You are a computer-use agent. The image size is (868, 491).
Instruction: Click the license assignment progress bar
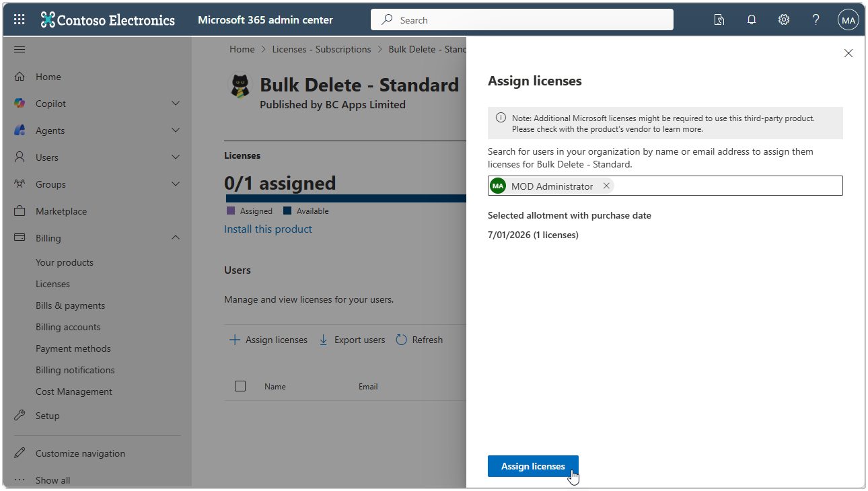343,198
